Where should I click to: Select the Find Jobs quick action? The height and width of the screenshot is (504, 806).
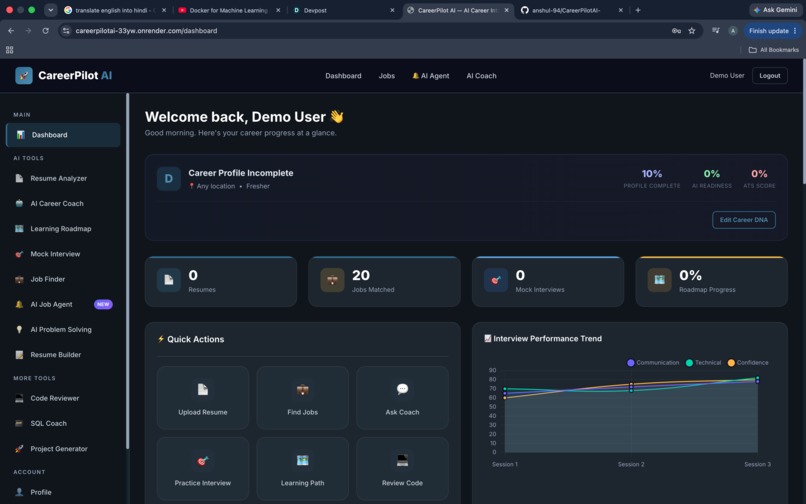pos(302,398)
